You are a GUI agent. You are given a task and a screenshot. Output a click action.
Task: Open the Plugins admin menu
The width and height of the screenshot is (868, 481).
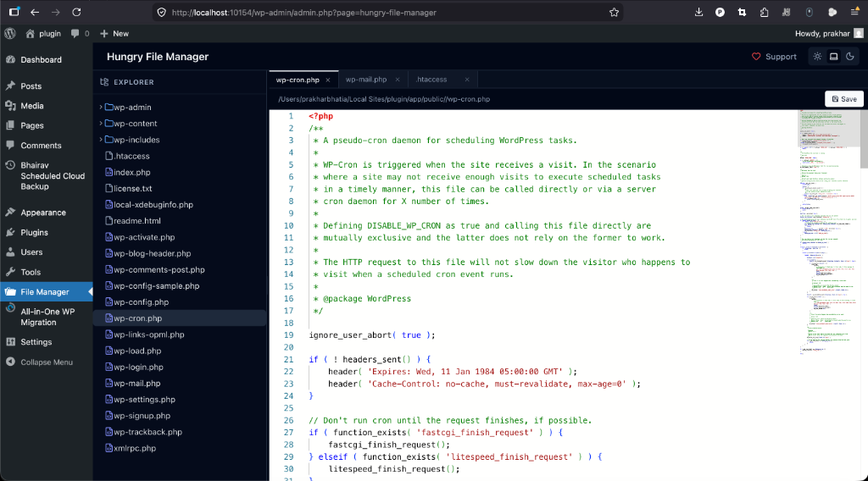coord(34,232)
